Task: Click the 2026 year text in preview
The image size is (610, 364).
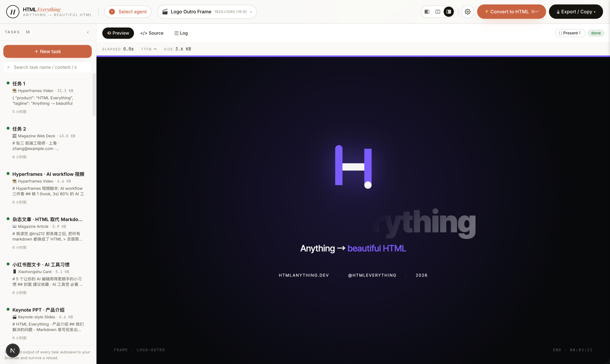Action: coord(422,275)
